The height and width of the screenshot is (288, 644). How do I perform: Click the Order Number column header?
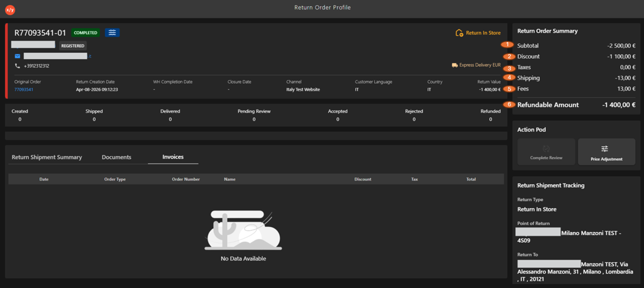(186, 179)
